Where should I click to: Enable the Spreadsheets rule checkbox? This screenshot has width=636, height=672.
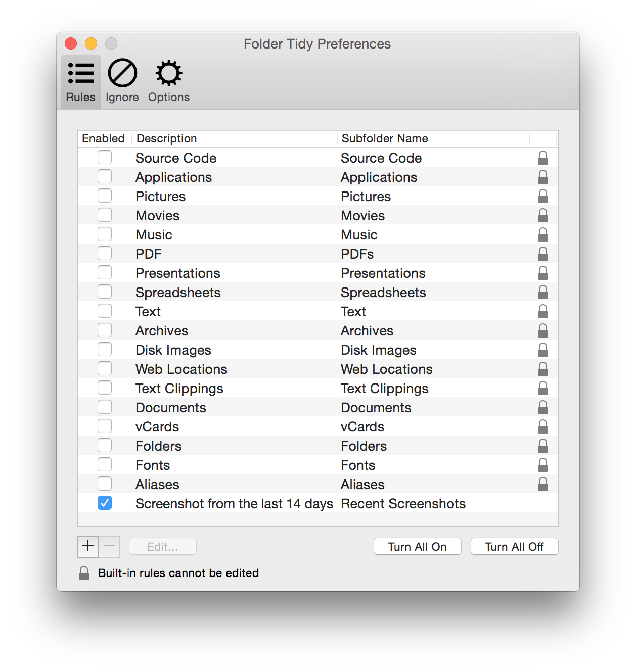(x=105, y=292)
